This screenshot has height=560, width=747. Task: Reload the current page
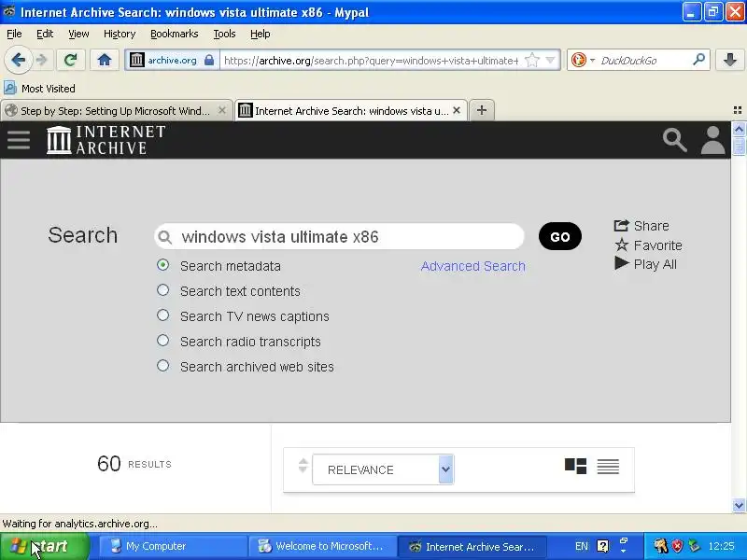click(x=71, y=60)
